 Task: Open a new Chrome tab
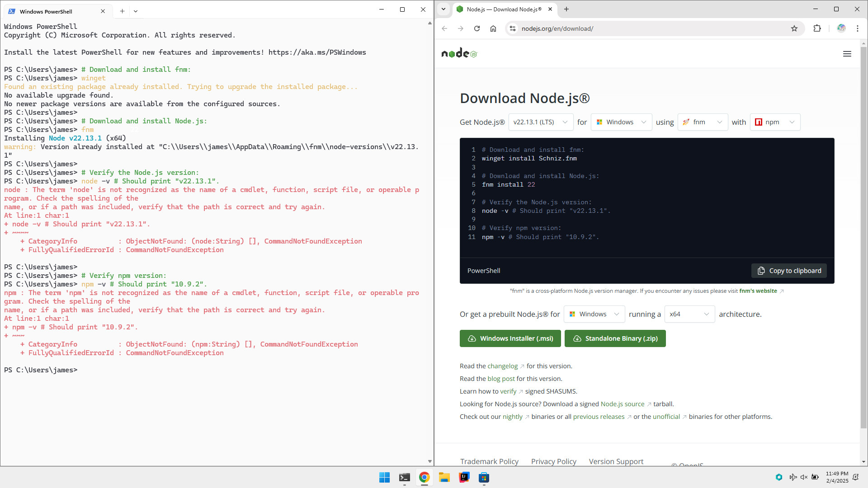(x=566, y=9)
